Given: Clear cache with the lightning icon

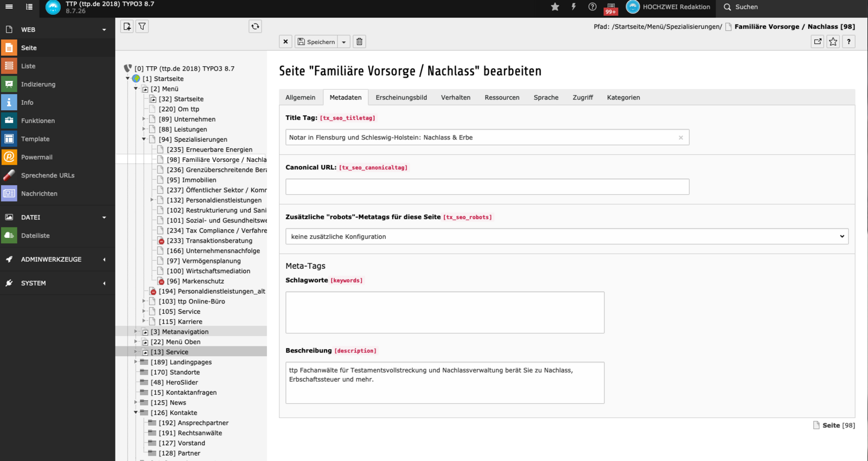Looking at the screenshot, I should (573, 7).
